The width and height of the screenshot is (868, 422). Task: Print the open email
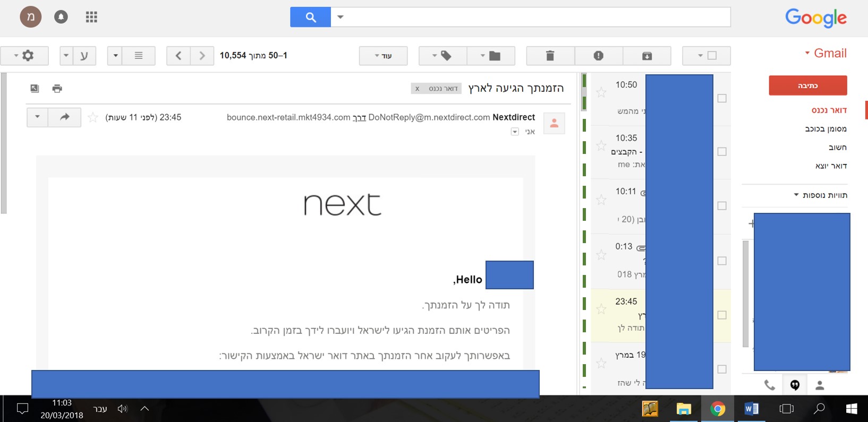click(x=57, y=88)
